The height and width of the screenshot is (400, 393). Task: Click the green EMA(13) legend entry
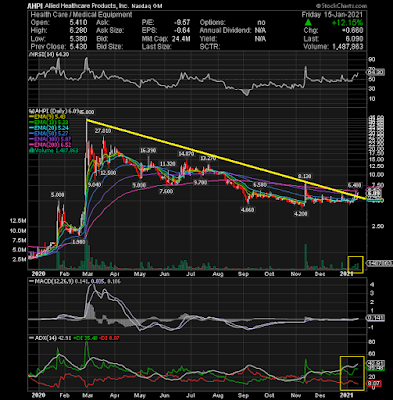tap(50, 122)
